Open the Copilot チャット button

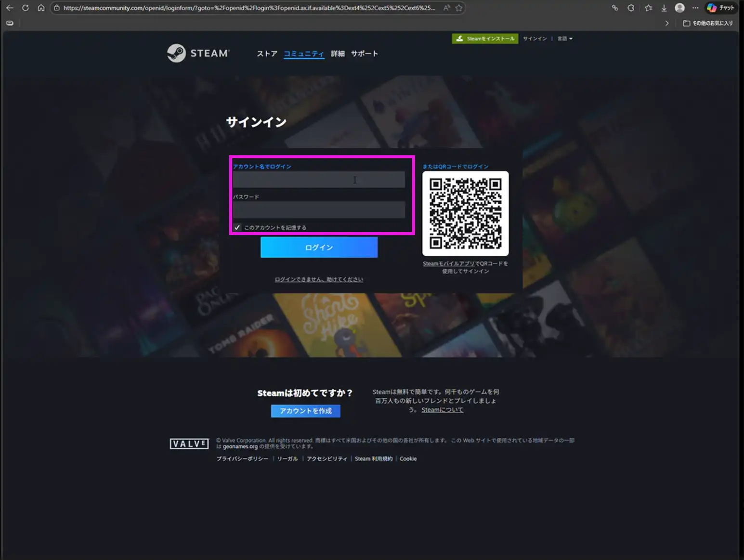tap(720, 8)
